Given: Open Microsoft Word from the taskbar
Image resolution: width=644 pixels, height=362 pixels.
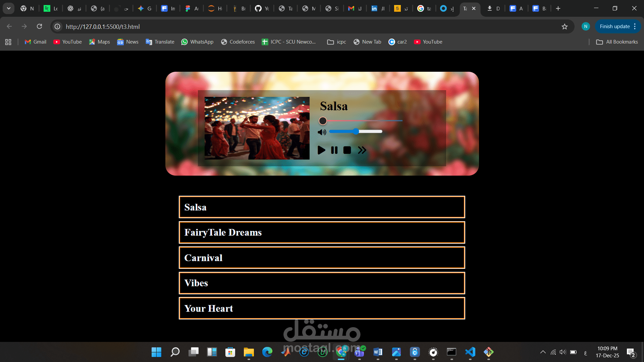Looking at the screenshot, I should [x=378, y=352].
